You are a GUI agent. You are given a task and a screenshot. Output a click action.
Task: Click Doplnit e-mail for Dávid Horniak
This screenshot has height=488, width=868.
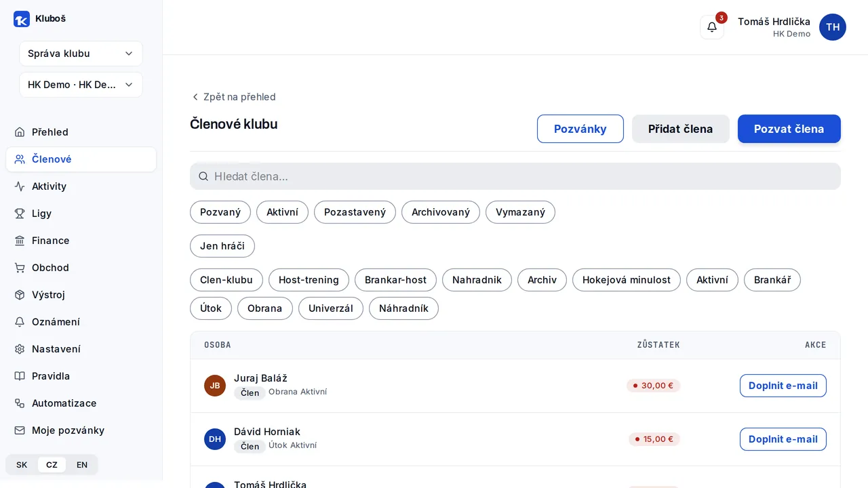(x=783, y=439)
